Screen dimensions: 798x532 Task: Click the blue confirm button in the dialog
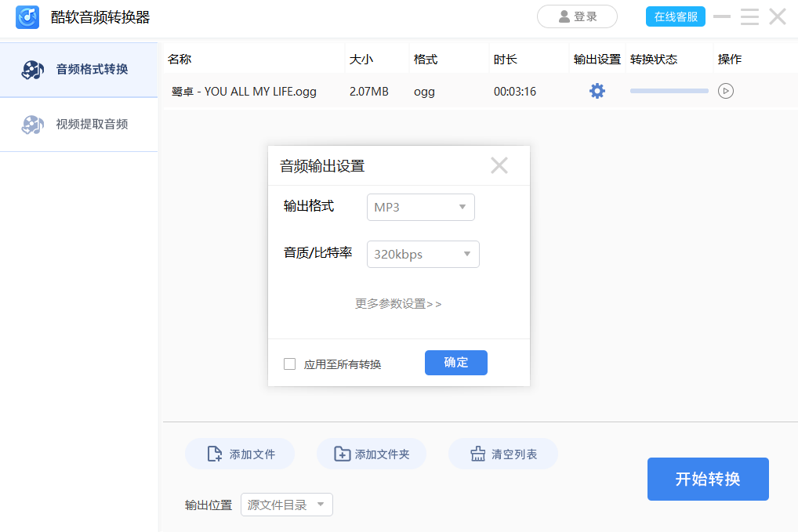(456, 363)
